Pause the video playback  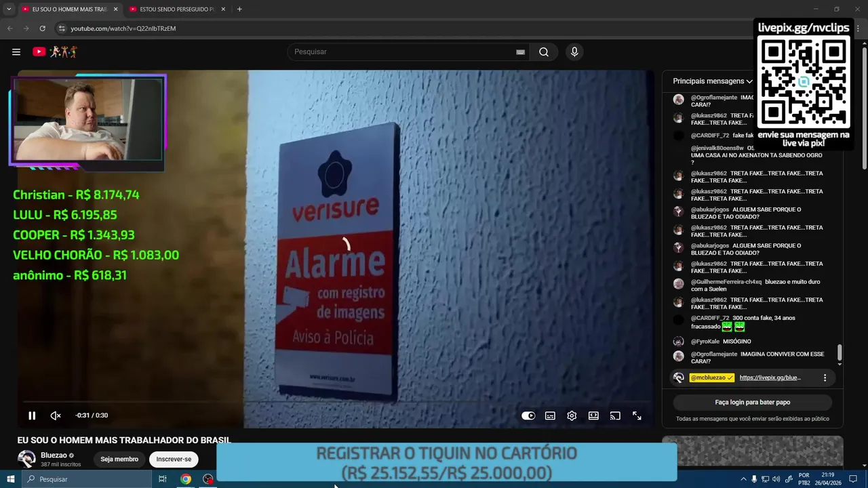[32, 415]
